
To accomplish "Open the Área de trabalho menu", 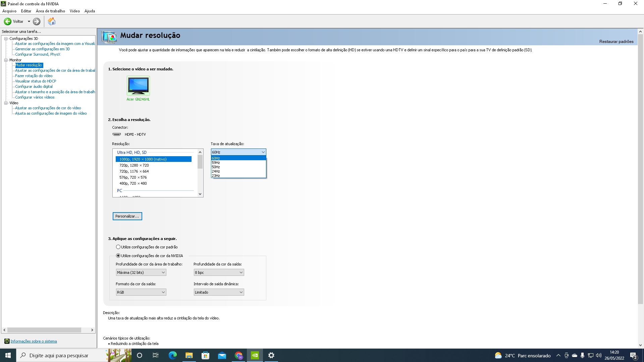I will click(50, 11).
